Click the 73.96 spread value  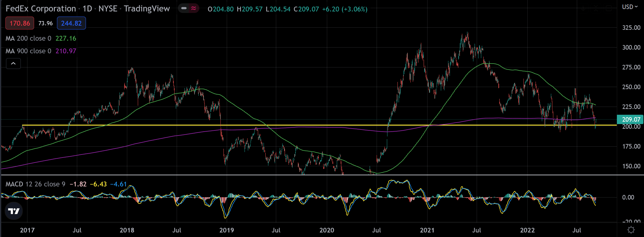[46, 23]
